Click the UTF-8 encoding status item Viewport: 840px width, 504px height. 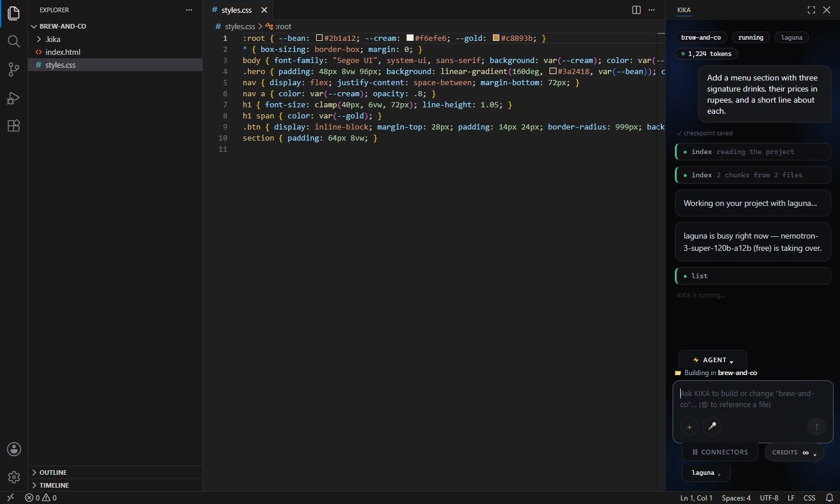tap(769, 498)
